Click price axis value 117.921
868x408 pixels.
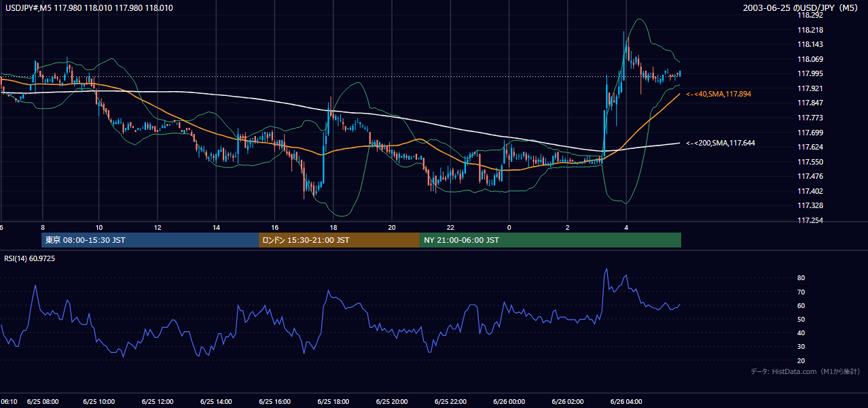point(810,88)
